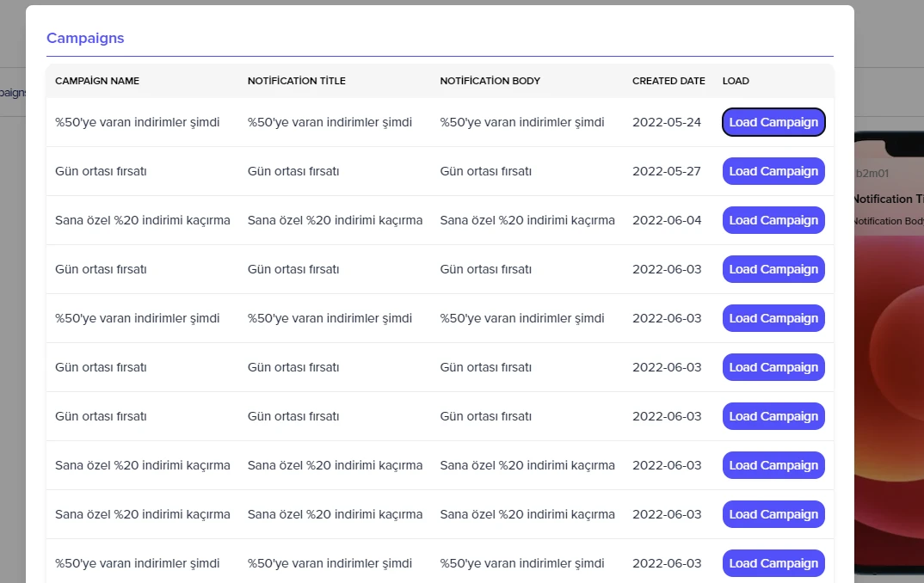Viewport: 924px width, 583px height.
Task: Click the NOTIFICATION TITLE column header
Action: (297, 81)
